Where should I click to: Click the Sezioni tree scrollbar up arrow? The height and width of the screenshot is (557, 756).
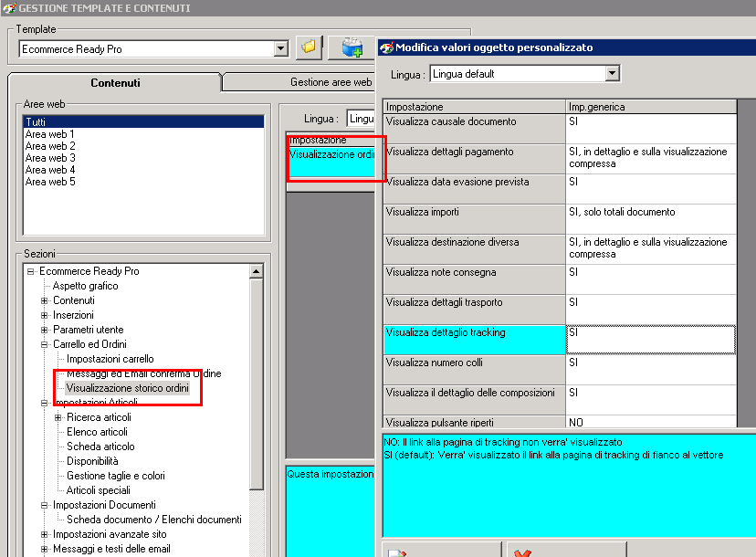pos(256,271)
